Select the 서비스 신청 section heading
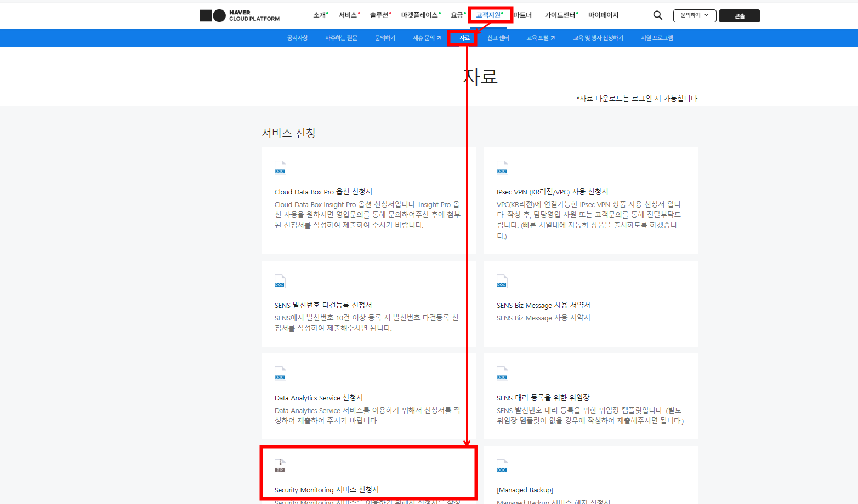The image size is (858, 504). (288, 133)
